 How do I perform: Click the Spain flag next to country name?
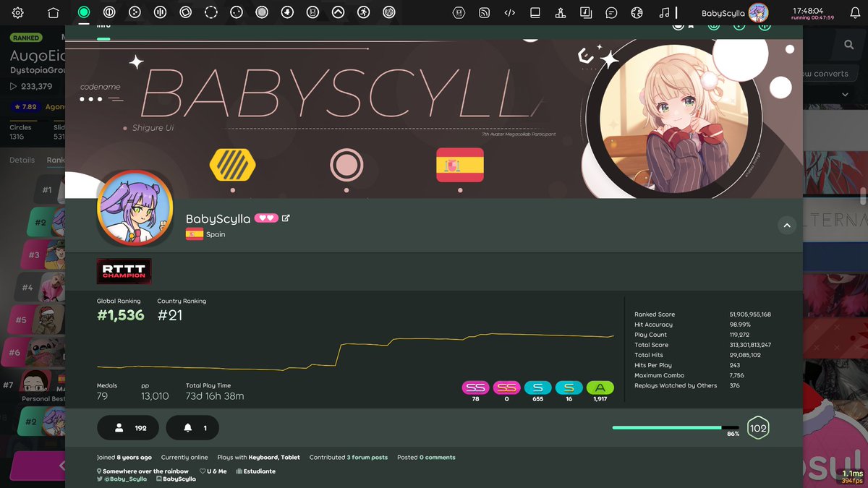[194, 234]
